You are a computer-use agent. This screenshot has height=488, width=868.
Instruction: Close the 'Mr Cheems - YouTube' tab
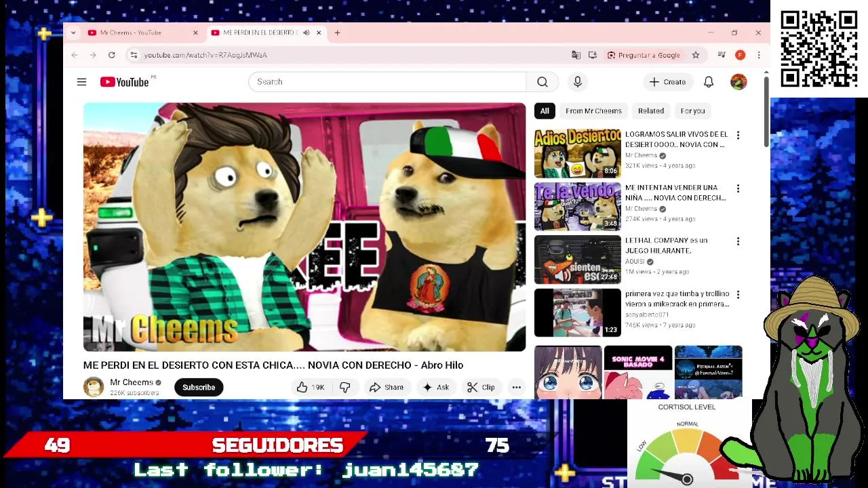tap(195, 33)
